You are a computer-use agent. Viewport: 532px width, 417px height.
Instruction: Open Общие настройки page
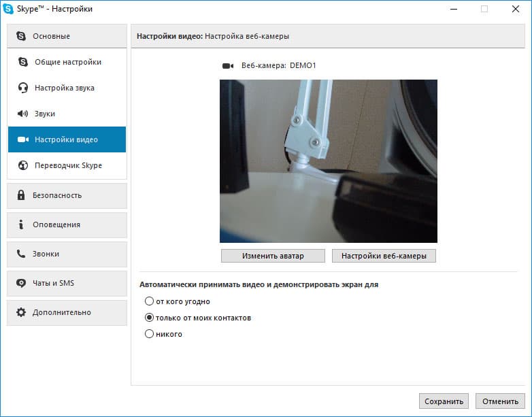(x=67, y=62)
